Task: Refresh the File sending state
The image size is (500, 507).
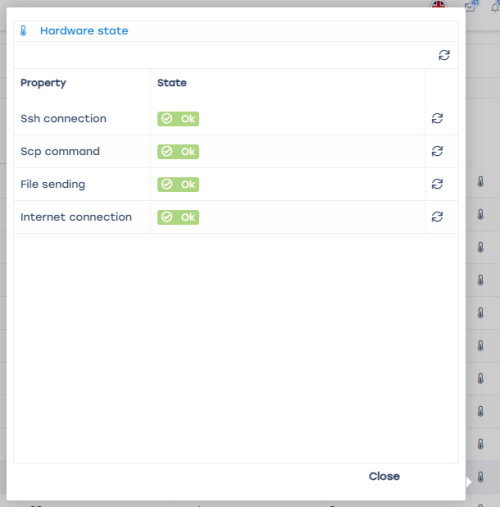Action: tap(437, 184)
